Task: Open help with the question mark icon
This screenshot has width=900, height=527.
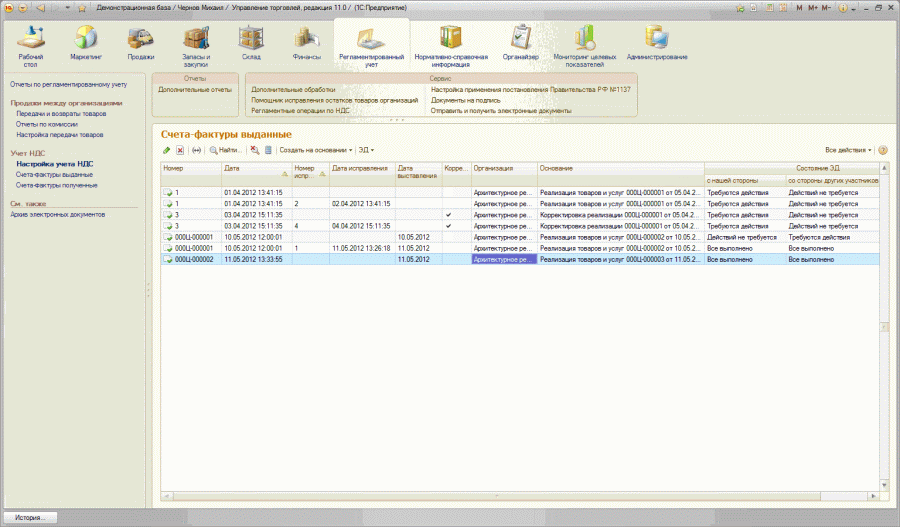Action: [x=883, y=150]
